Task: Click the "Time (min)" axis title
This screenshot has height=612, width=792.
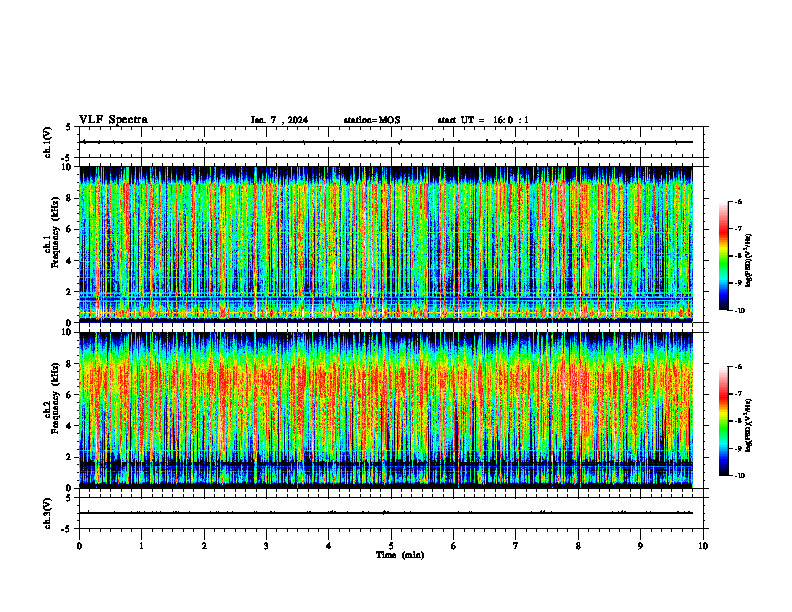Action: coord(400,555)
